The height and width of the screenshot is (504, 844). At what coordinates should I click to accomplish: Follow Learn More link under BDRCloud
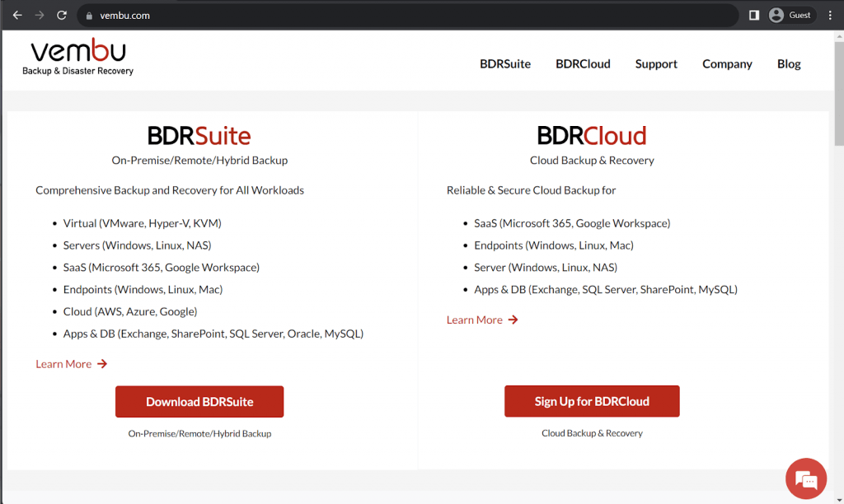tap(482, 320)
